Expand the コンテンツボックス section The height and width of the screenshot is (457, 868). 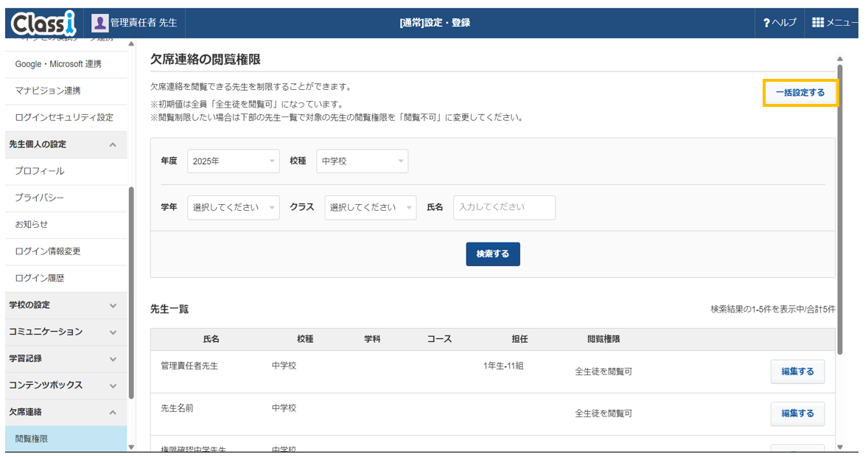click(x=66, y=385)
